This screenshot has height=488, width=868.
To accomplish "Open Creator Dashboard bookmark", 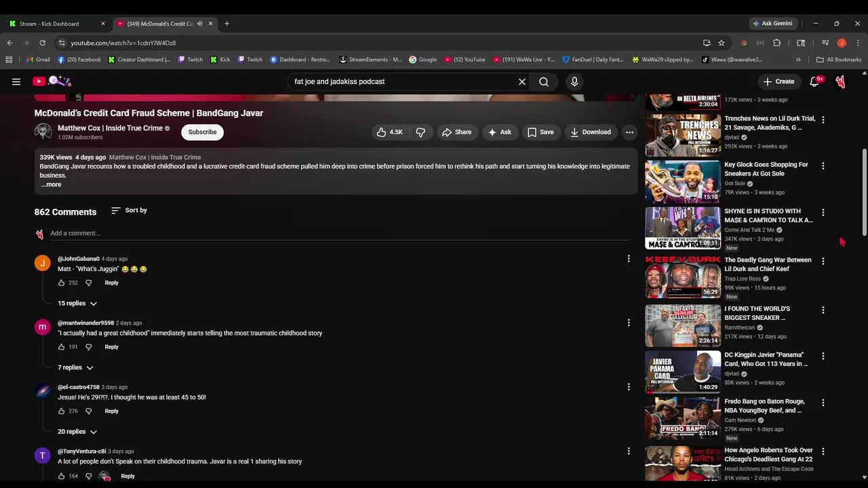I will click(140, 60).
